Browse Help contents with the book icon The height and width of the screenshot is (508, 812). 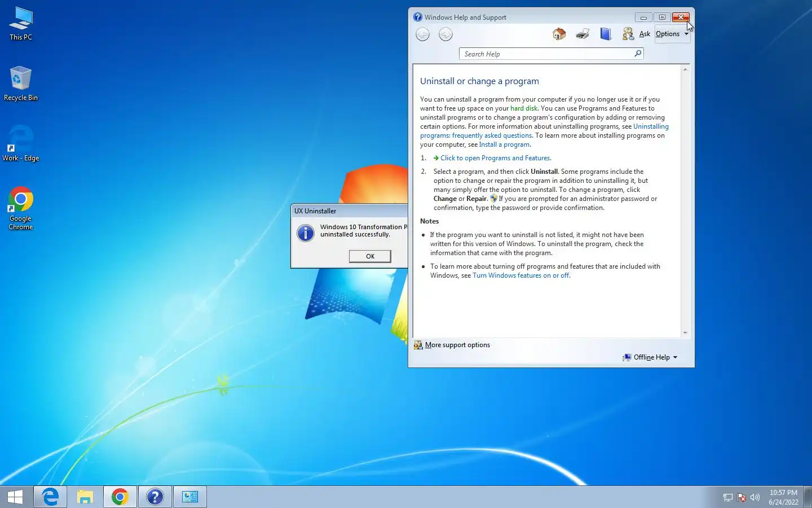tap(606, 34)
